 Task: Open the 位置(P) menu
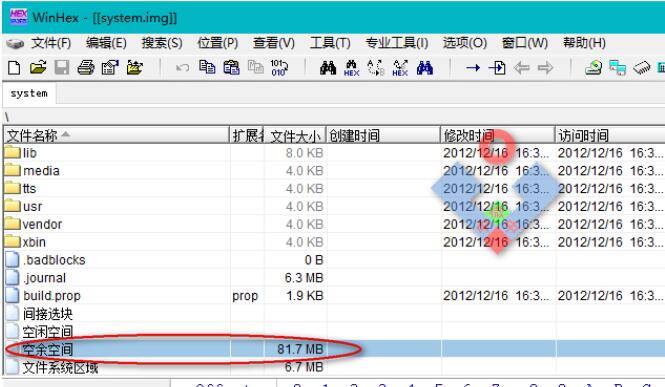[x=218, y=43]
